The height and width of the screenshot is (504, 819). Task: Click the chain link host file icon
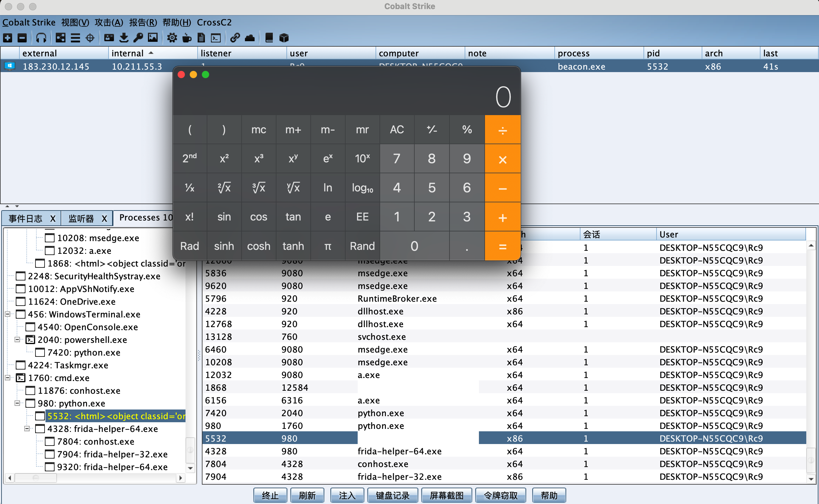(235, 38)
